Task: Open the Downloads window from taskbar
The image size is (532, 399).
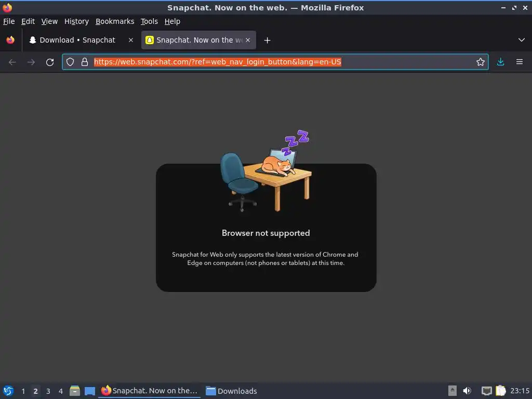Action: pyautogui.click(x=231, y=391)
